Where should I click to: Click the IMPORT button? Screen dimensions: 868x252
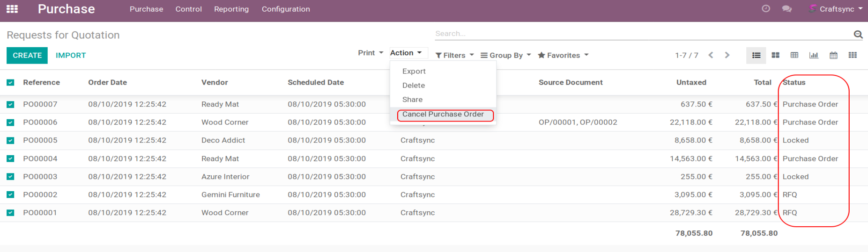(71, 55)
